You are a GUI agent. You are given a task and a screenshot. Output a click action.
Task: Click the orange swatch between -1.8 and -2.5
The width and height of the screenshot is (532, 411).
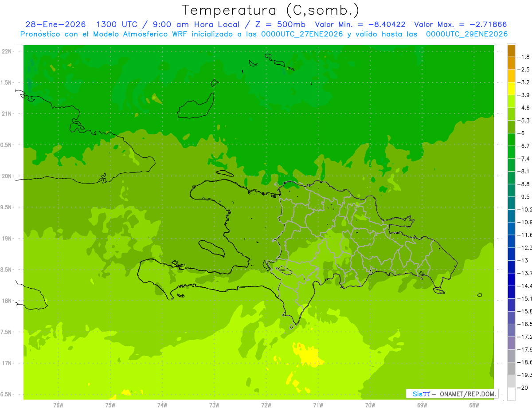[x=511, y=63]
